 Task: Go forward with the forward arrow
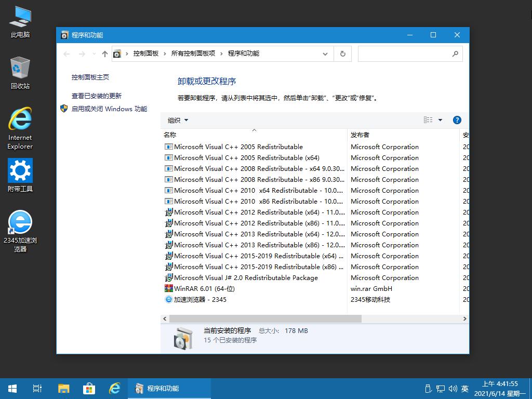click(x=82, y=54)
